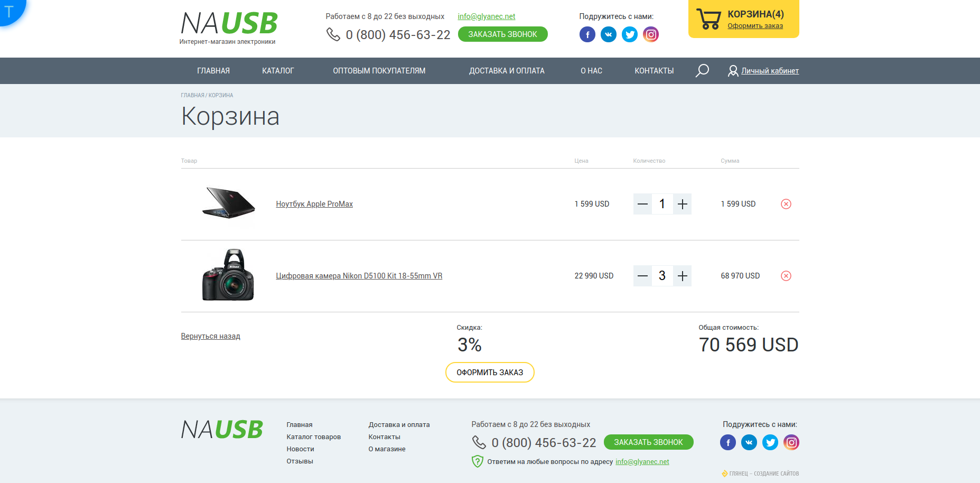Open the Личный кабинет link

click(770, 71)
